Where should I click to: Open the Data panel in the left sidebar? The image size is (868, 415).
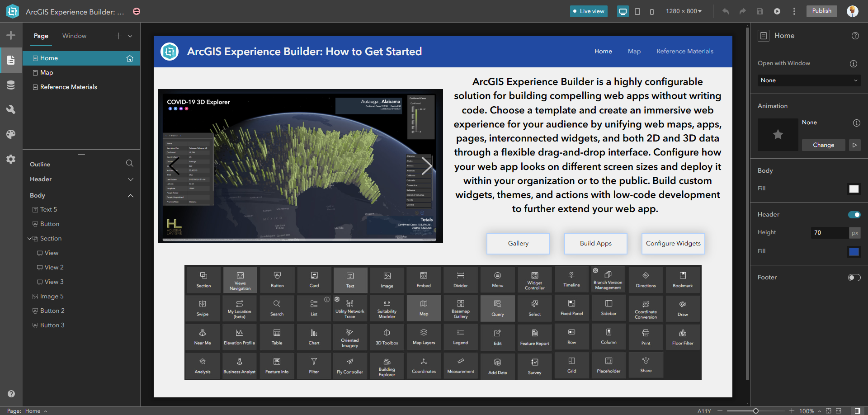pyautogui.click(x=11, y=85)
